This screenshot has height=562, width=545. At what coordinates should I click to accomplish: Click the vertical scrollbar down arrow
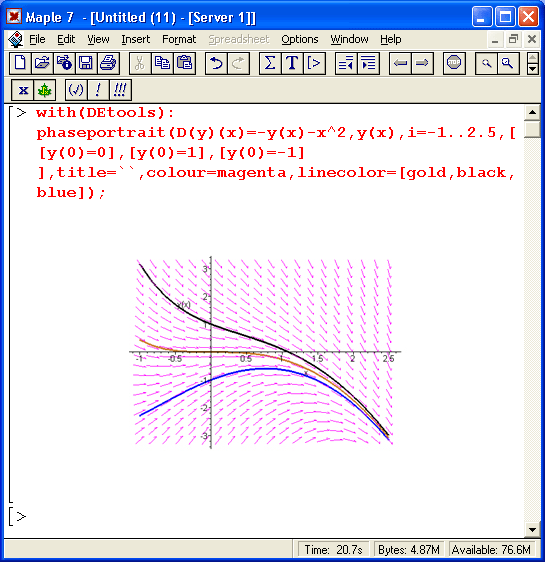coord(532,530)
